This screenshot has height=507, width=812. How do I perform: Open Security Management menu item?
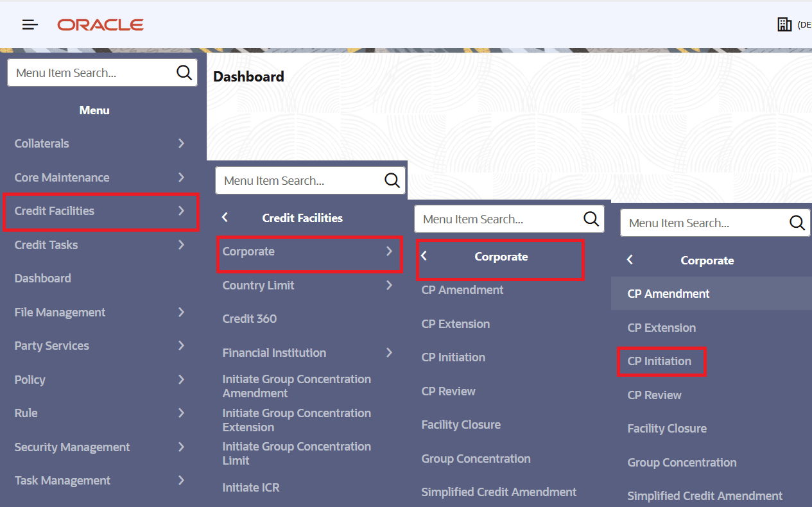click(72, 447)
